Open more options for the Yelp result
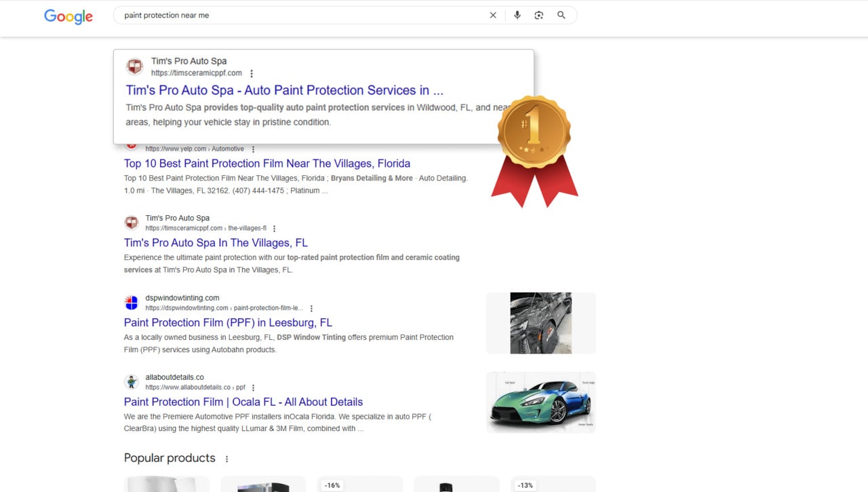Viewport: 868px width, 492px height. tap(254, 149)
